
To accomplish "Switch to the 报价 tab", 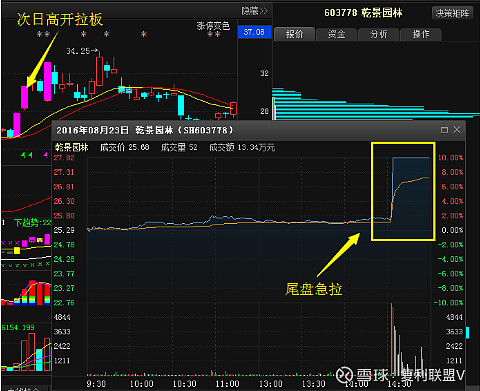I will [294, 34].
